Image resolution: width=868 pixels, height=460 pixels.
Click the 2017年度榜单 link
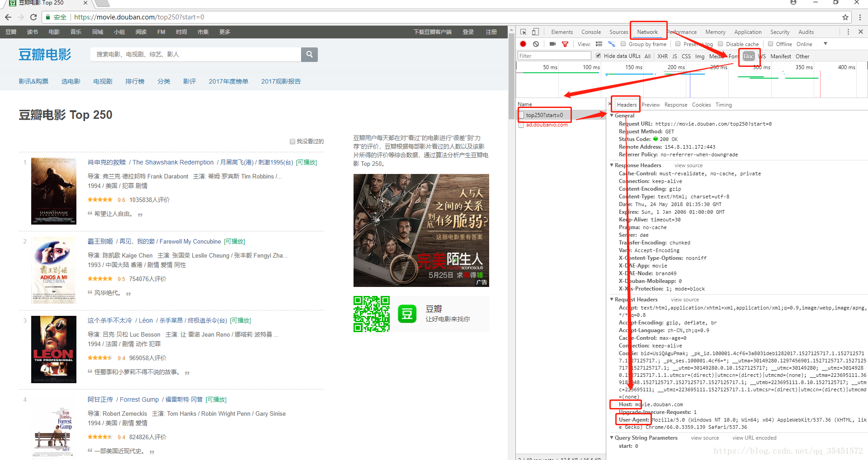click(228, 81)
